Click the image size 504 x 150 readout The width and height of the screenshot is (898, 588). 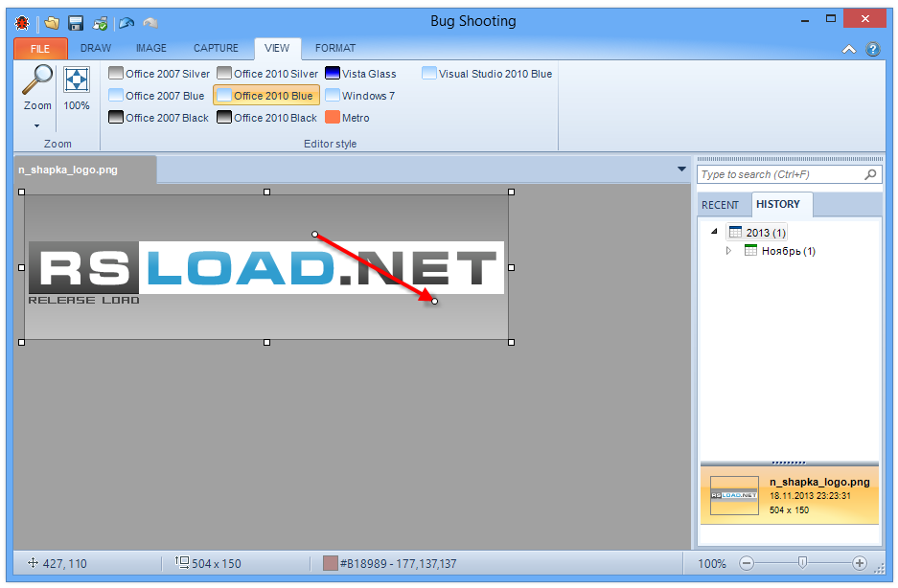click(216, 564)
